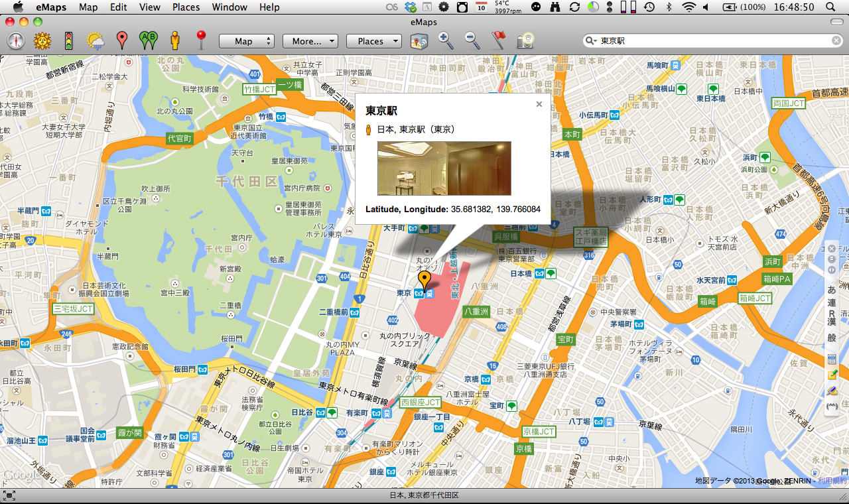Open Spotlight search in menu bar
The image size is (849, 504).
click(x=830, y=7)
